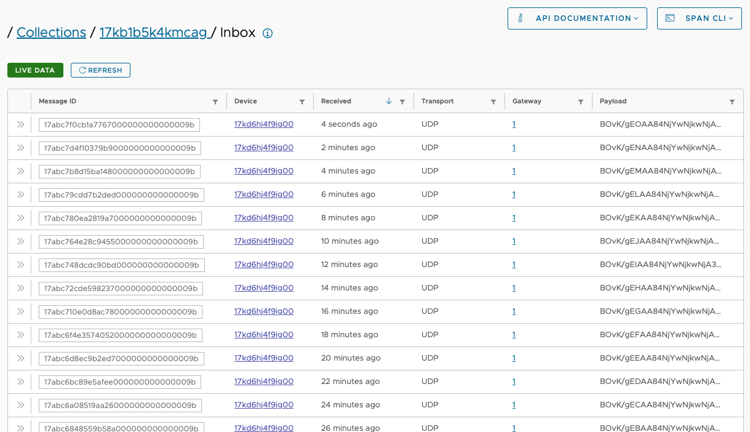
Task: Select message ID field starting 17abc710e0d8ac78
Action: (121, 312)
